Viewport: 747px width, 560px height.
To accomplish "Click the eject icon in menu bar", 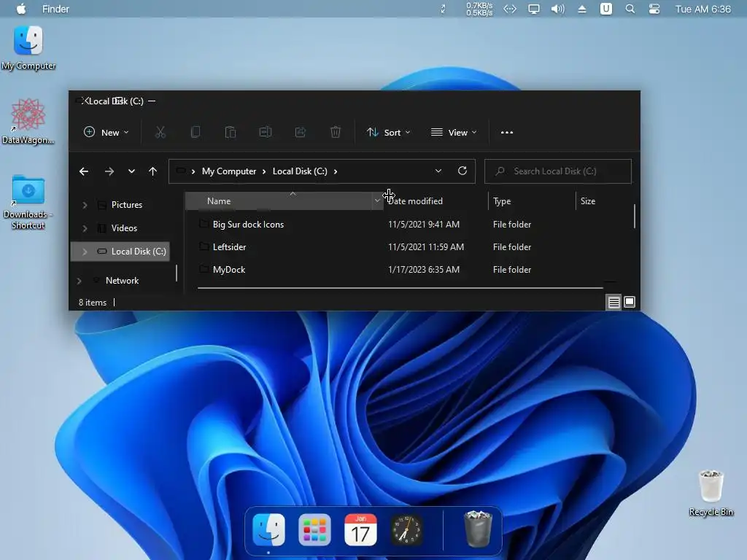I will pyautogui.click(x=581, y=9).
